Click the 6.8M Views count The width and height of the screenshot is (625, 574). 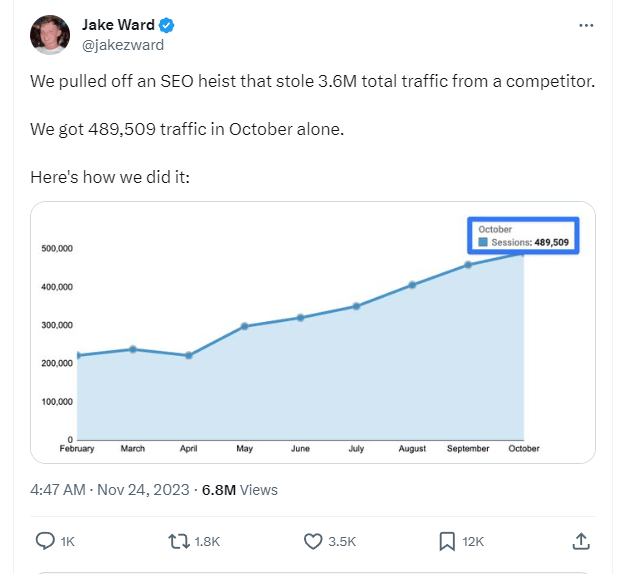point(240,490)
